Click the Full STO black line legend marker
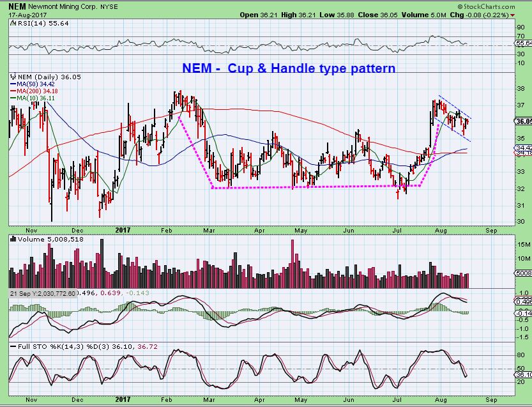This screenshot has width=532, height=407. [13, 346]
